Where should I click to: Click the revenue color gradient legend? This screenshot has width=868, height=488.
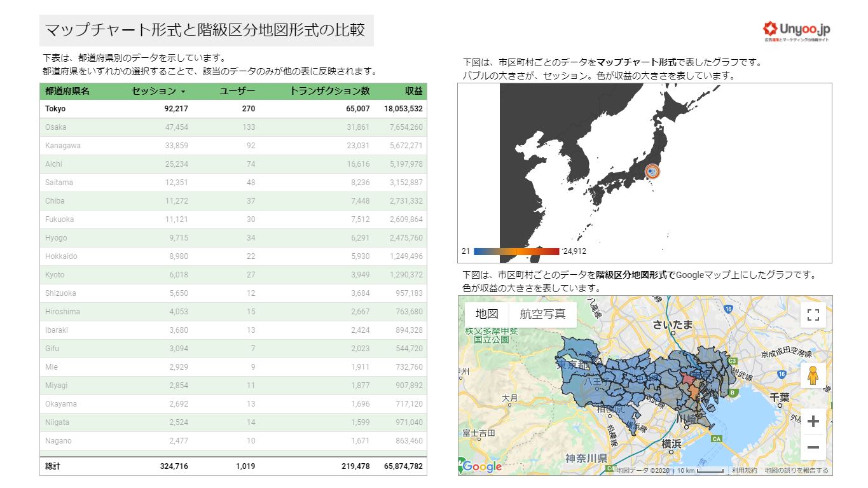click(x=516, y=251)
